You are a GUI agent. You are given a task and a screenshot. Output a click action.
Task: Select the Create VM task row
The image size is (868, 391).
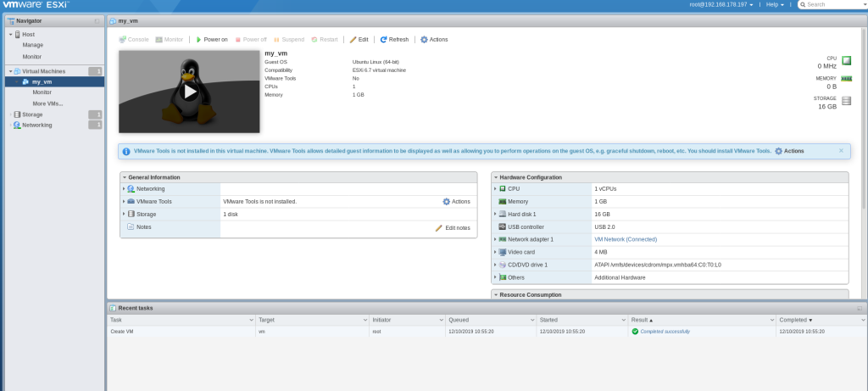coord(487,332)
